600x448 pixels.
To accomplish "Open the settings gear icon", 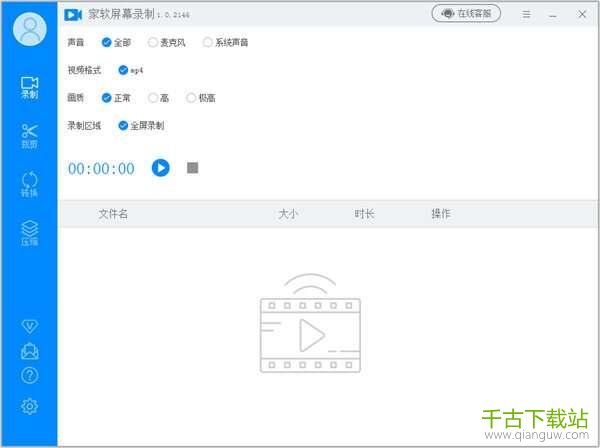I will (x=29, y=405).
